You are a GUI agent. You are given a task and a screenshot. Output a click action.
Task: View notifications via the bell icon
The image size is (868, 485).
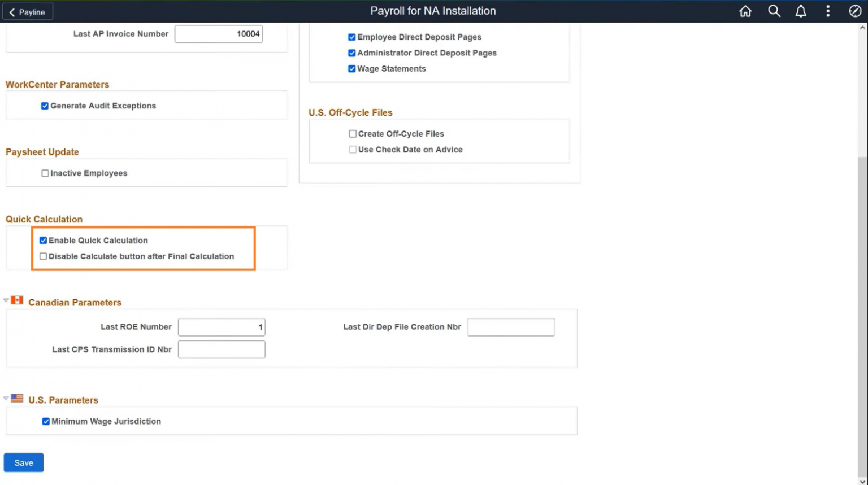[x=801, y=11]
